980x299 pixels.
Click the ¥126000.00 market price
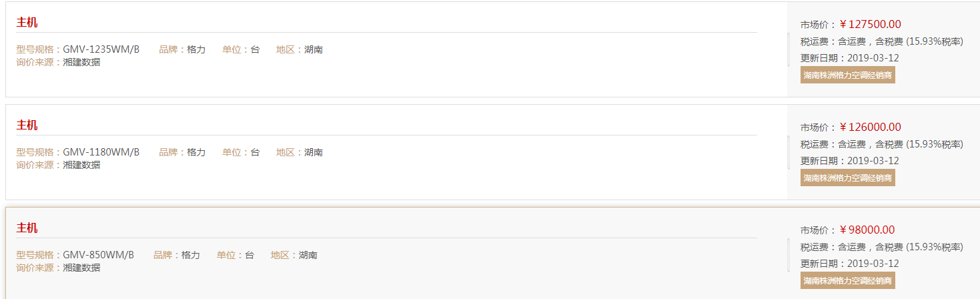pos(870,127)
